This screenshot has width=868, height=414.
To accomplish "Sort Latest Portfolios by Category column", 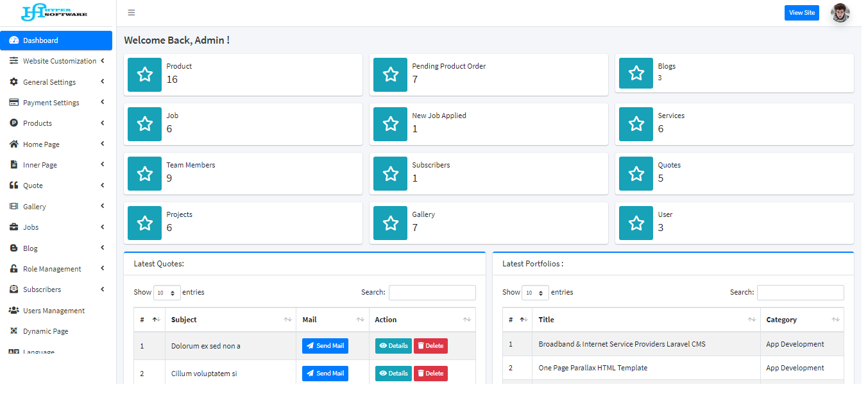I will [x=801, y=320].
